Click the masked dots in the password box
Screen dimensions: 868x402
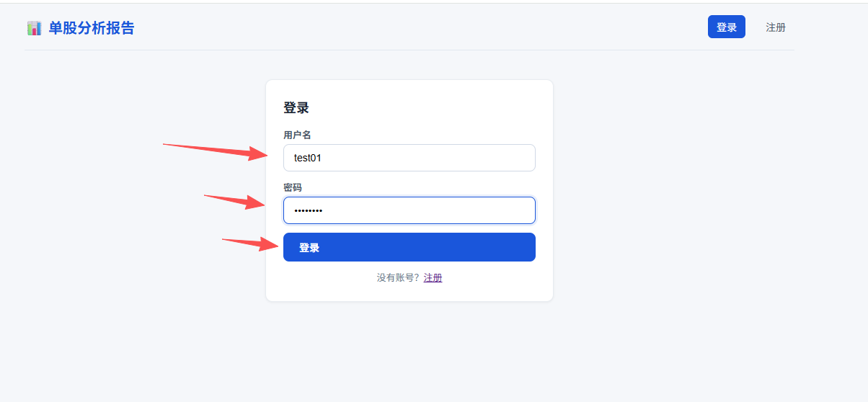click(308, 210)
